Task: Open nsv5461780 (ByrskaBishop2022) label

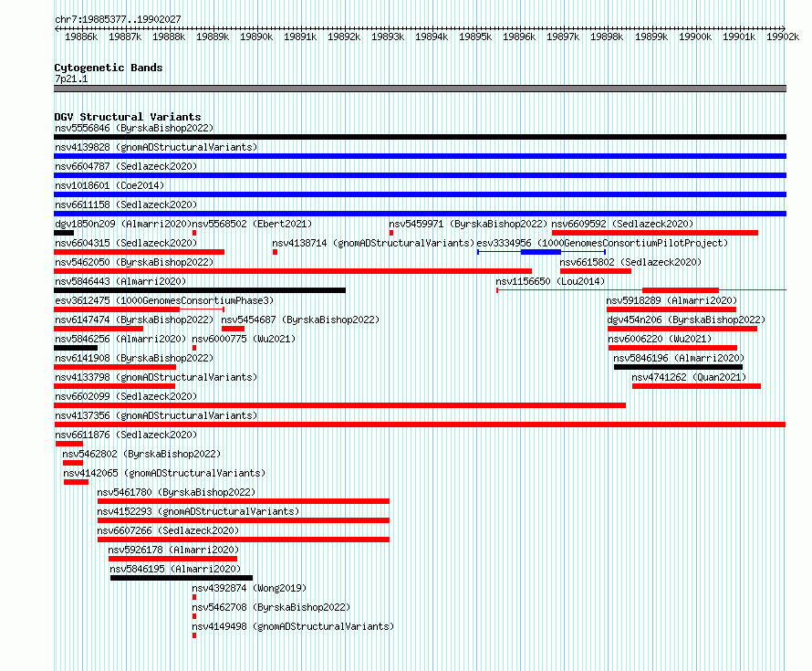Action: (176, 492)
